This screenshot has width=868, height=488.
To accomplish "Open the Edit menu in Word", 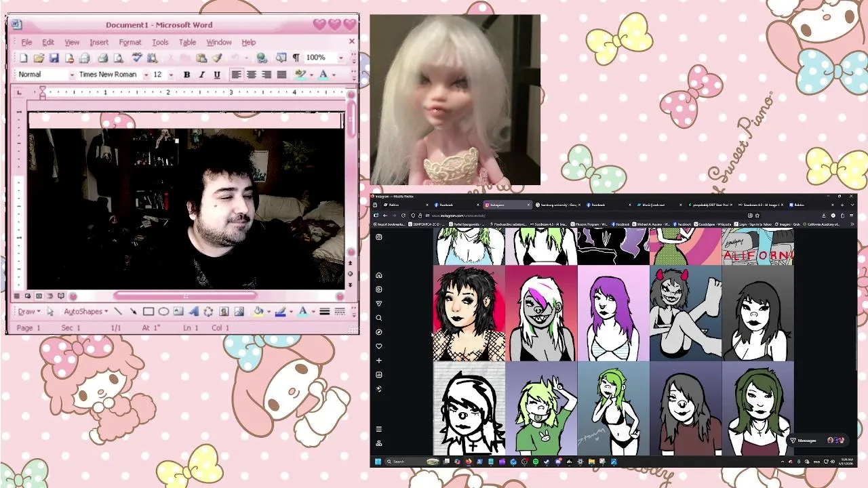I will [48, 42].
